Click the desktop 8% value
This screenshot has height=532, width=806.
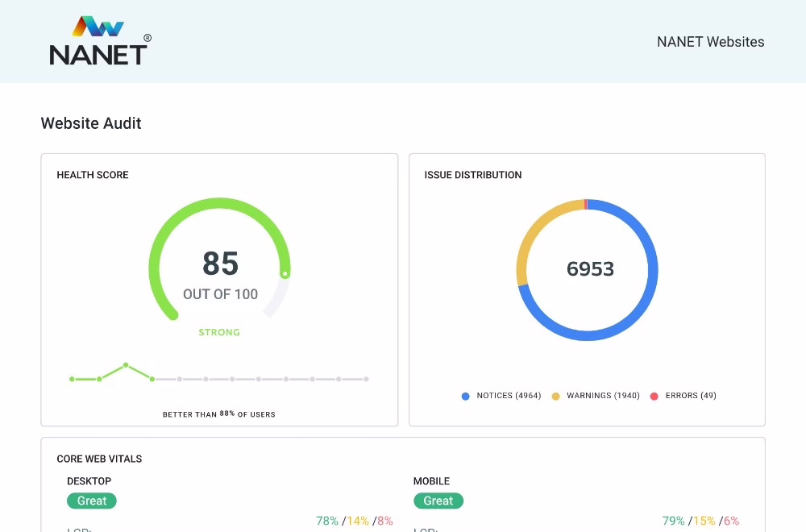coord(385,521)
